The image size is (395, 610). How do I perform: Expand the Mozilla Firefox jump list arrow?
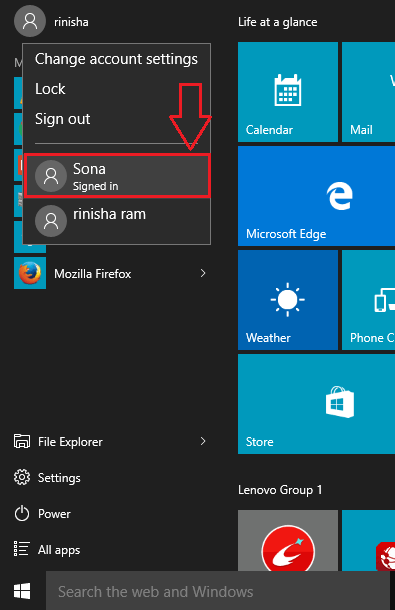203,273
